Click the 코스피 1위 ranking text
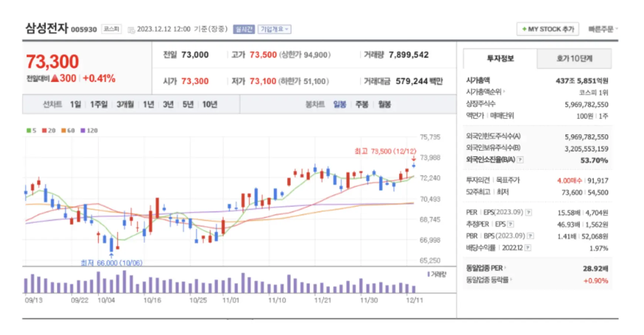Screen dimensions: 644x335 tap(593, 92)
